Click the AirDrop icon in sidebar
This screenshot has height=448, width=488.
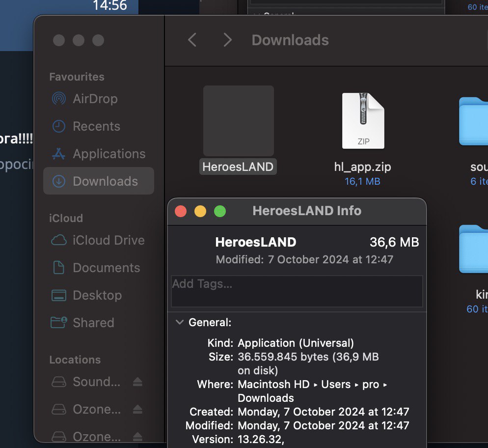coord(59,99)
